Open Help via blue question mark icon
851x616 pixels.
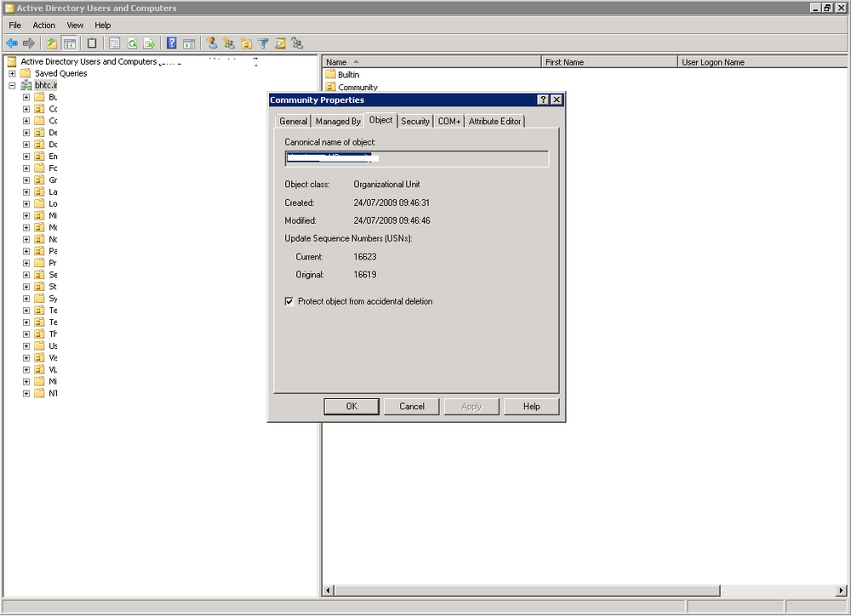coord(172,43)
